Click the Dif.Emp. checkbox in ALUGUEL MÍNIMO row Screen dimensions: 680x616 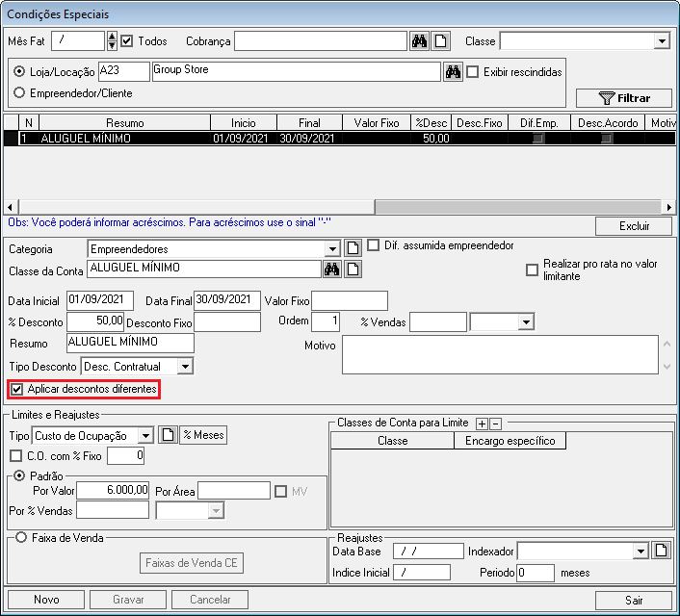(538, 139)
